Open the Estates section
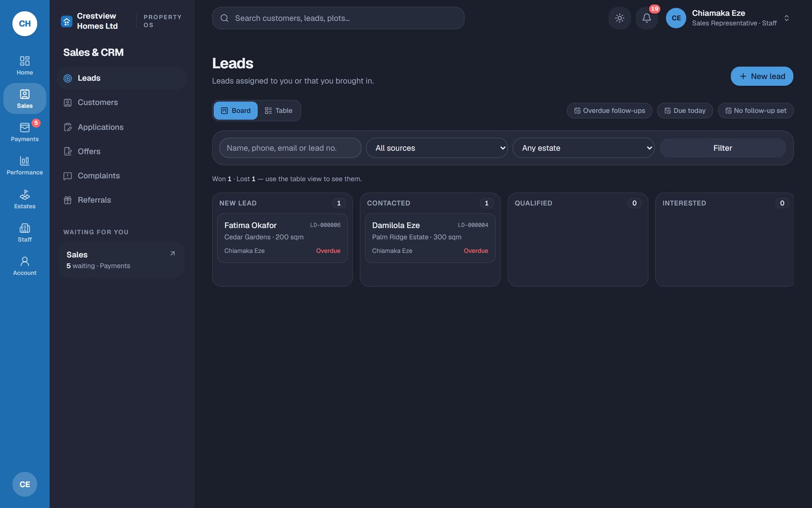 (24, 199)
